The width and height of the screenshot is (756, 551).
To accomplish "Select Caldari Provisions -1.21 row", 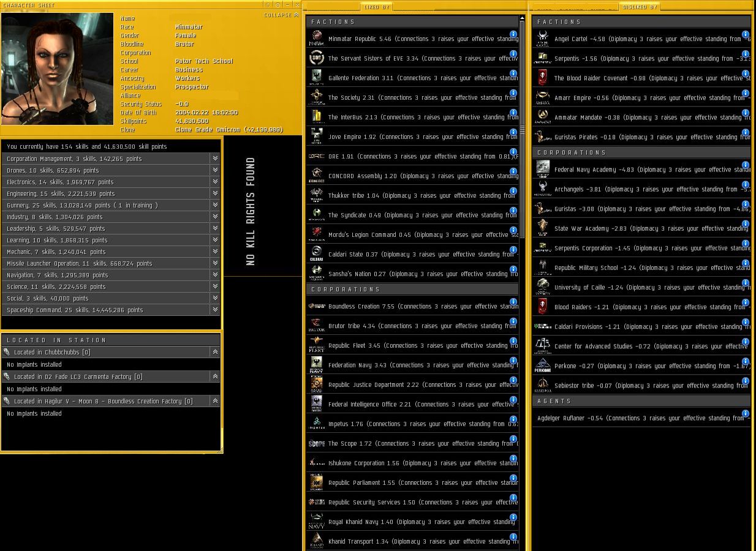I will pyautogui.click(x=641, y=326).
